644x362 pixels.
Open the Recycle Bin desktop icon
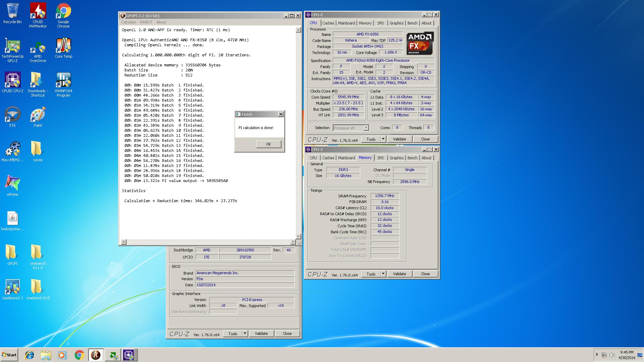click(12, 14)
